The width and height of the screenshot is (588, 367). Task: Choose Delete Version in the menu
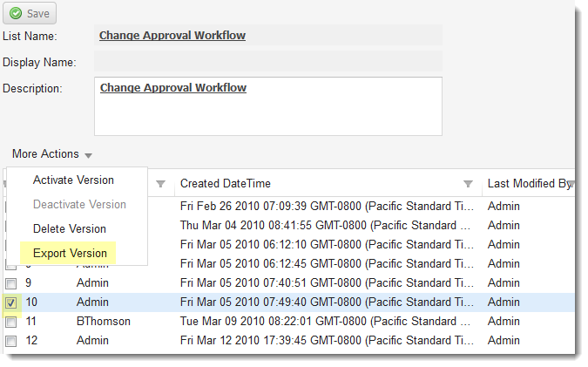[x=70, y=229]
